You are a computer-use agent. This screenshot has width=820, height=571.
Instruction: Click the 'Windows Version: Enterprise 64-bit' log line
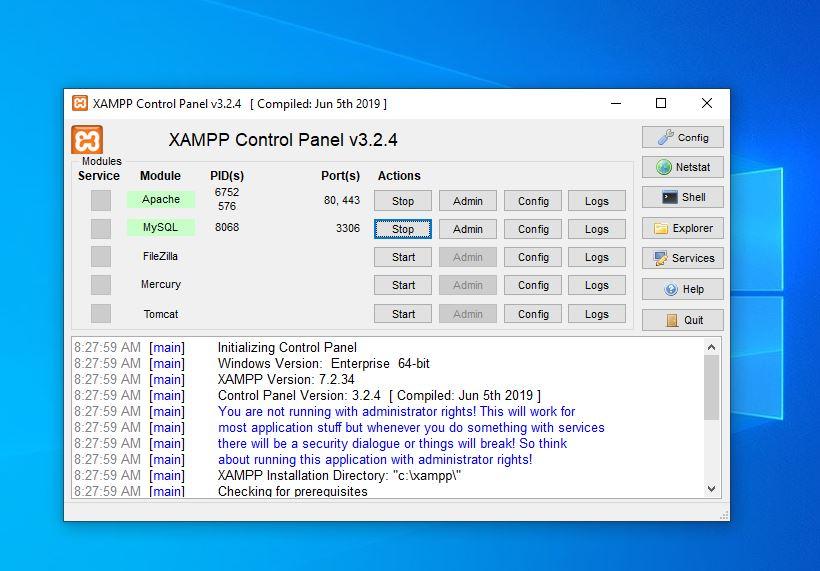324,363
